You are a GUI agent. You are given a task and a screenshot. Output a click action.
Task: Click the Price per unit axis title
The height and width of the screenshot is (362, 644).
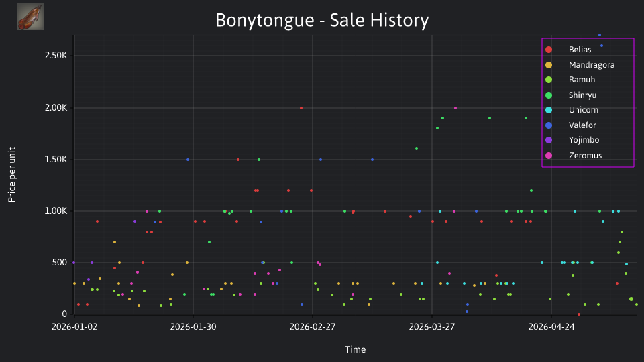[x=12, y=175]
